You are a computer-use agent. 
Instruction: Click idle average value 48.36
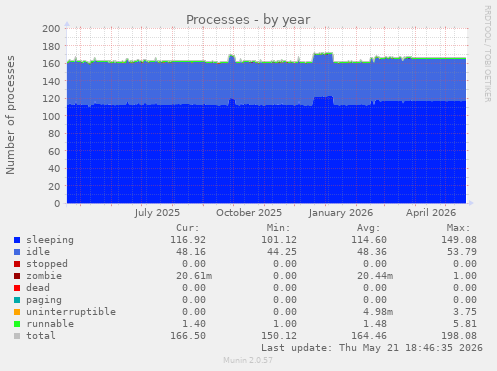point(372,252)
